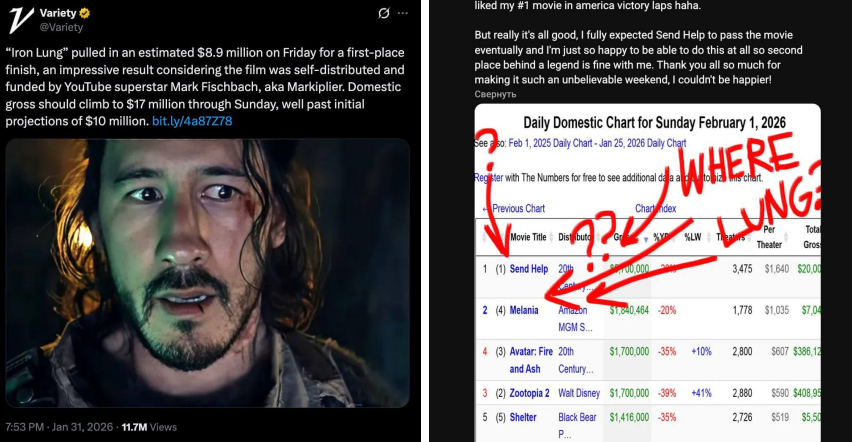The image size is (852, 442).
Task: Open the Grok icon on the tweet
Action: coord(382,13)
